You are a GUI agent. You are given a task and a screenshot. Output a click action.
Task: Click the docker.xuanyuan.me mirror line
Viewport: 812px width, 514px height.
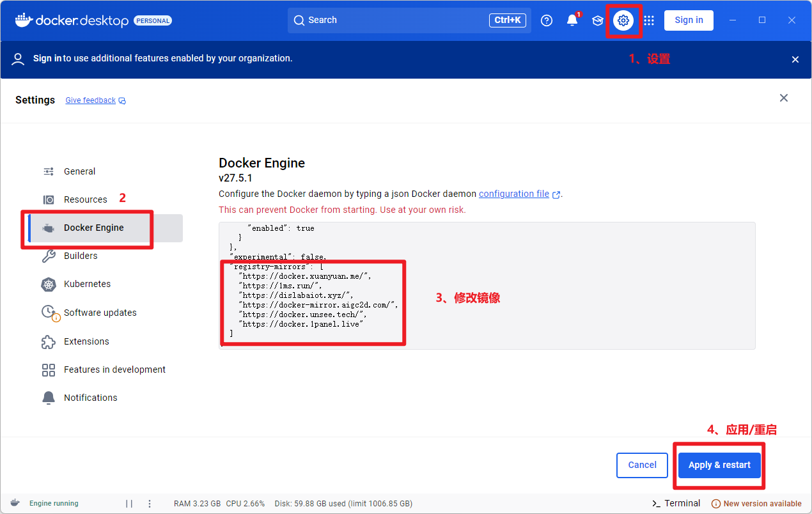(x=304, y=276)
